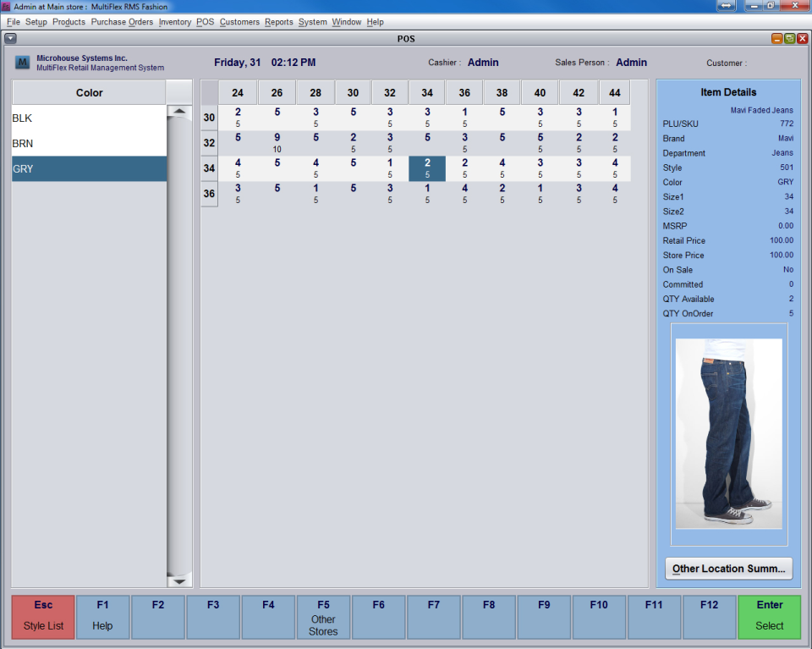Click the application icon in the title bar
Viewport: 812px width, 649px height.
pyautogui.click(x=7, y=6)
